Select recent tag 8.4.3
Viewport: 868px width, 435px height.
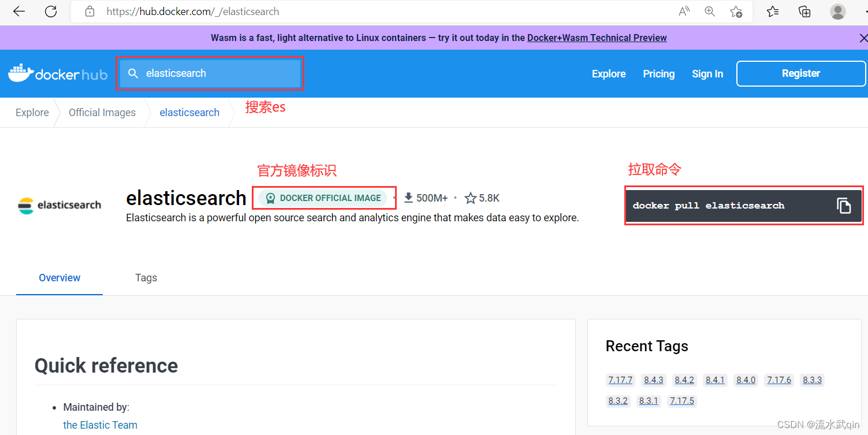654,380
